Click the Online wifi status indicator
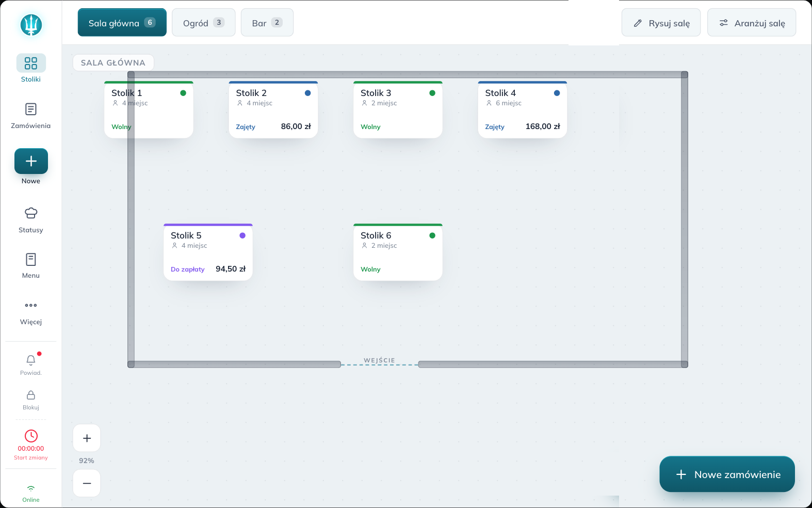The width and height of the screenshot is (812, 508). [31, 493]
